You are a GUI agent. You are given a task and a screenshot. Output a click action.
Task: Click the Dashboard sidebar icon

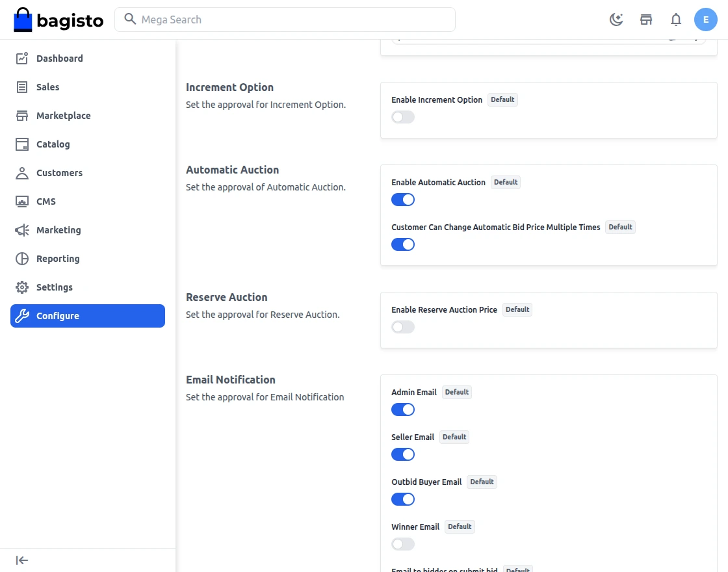(22, 58)
